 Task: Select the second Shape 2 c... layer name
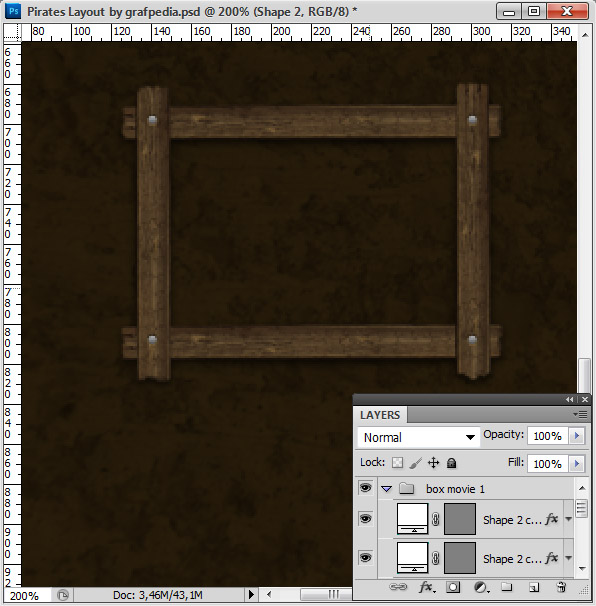click(x=512, y=559)
